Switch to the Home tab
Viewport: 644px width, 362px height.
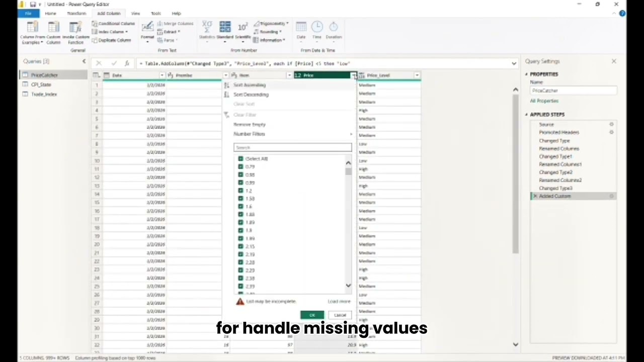[x=50, y=14]
